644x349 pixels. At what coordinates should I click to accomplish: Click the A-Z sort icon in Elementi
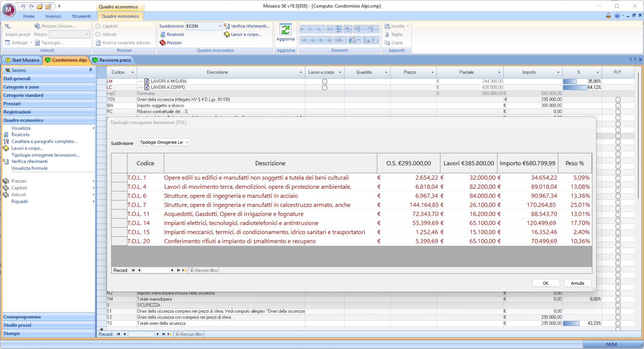coord(366,40)
